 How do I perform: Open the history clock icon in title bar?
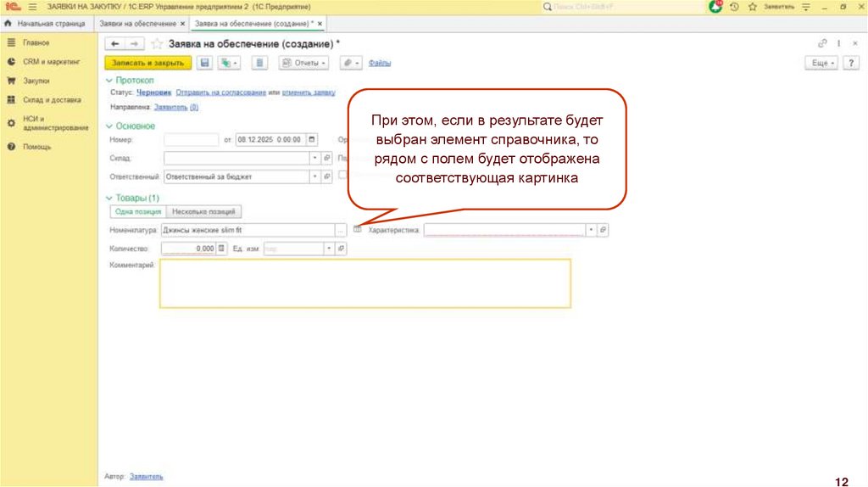(733, 7)
